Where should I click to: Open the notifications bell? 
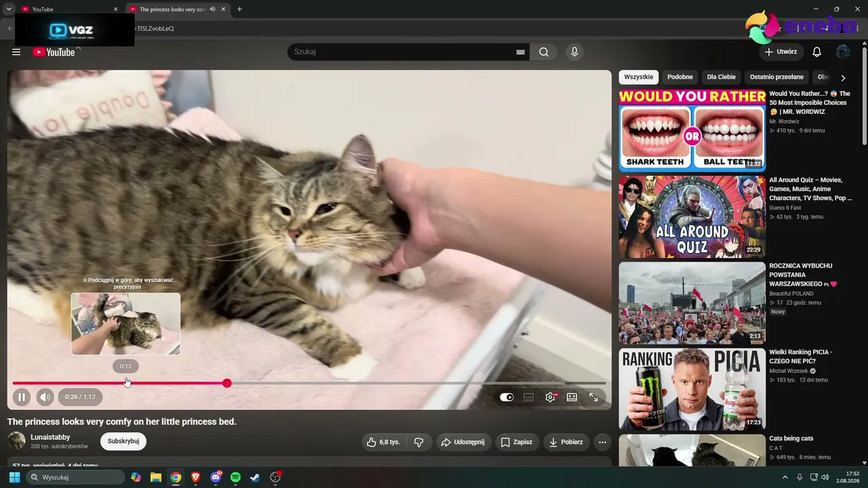[x=817, y=52]
